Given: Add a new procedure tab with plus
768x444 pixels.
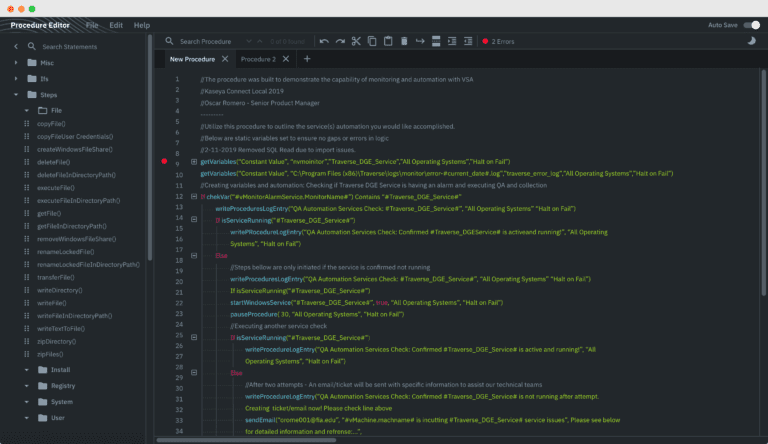Looking at the screenshot, I should (307, 59).
